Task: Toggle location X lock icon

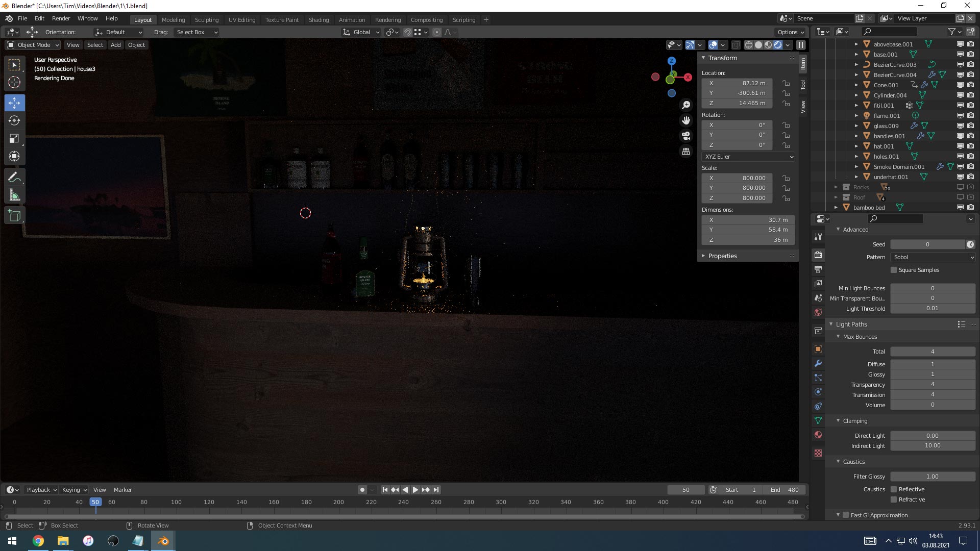Action: (786, 83)
